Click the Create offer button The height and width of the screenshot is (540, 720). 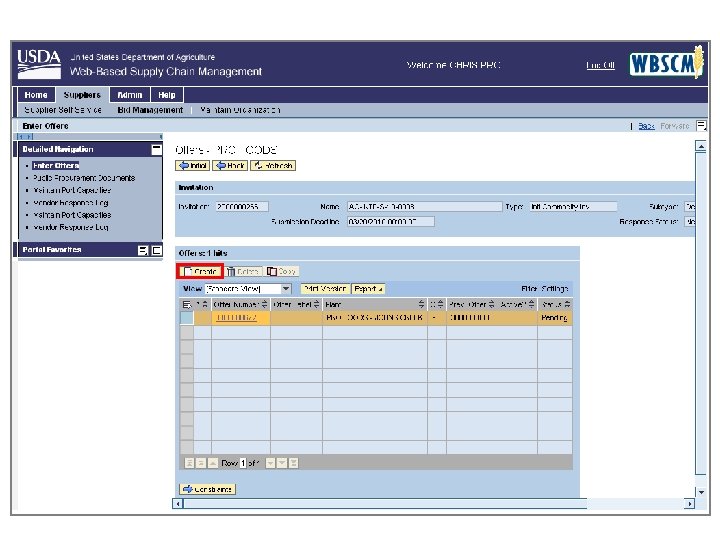click(200, 271)
